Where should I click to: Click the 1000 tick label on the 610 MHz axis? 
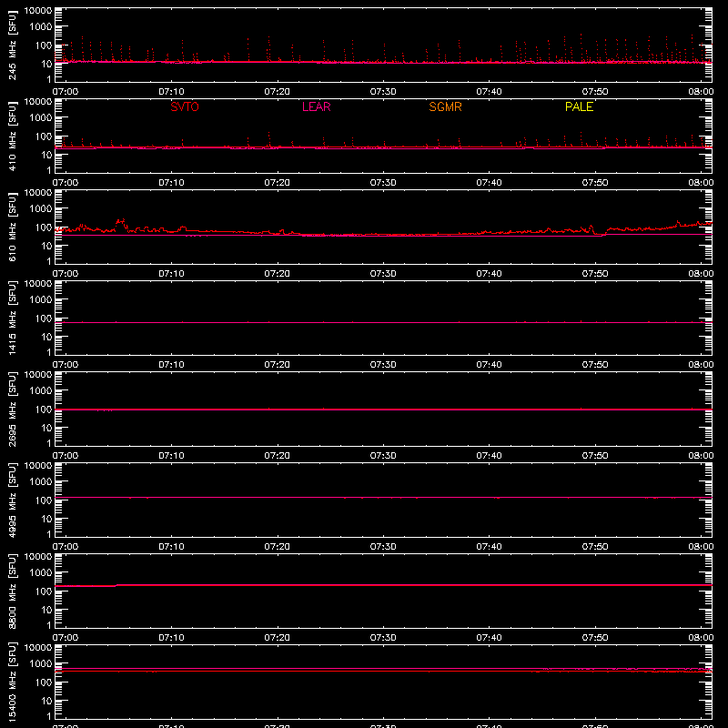41,209
